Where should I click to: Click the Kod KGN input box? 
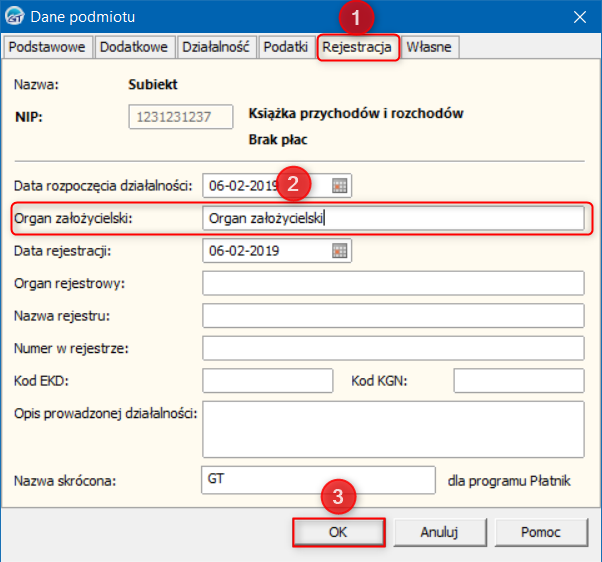(x=519, y=381)
